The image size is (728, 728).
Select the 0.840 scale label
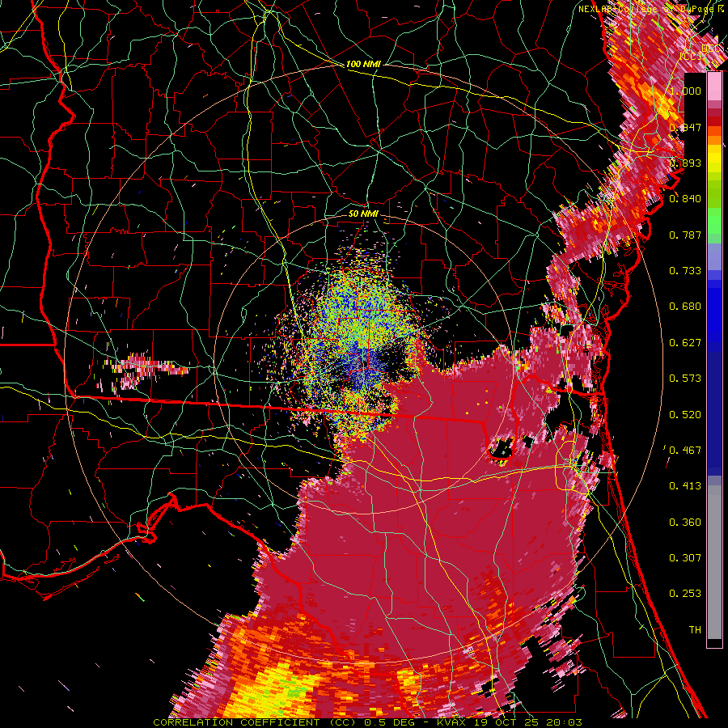click(685, 199)
